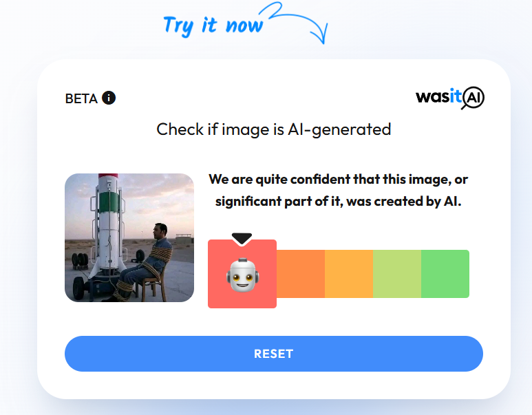
Task: Click the RESET button
Action: 274,354
